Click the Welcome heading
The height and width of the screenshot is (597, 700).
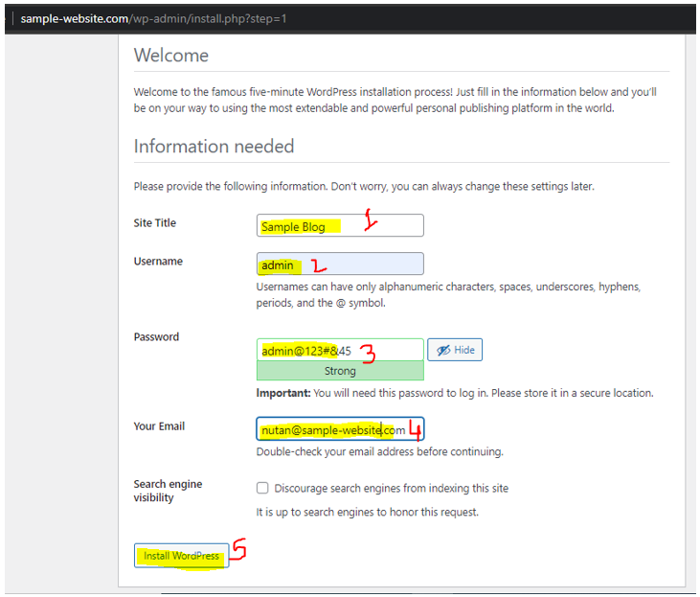point(171,56)
